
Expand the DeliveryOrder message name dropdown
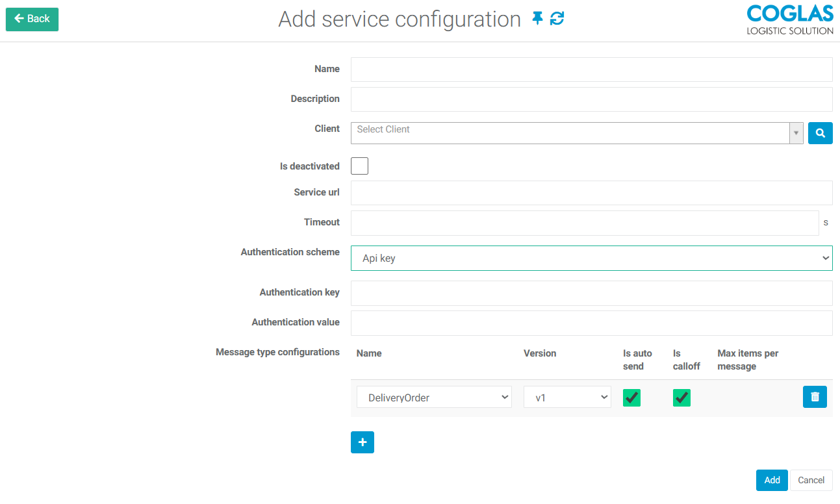(x=434, y=397)
